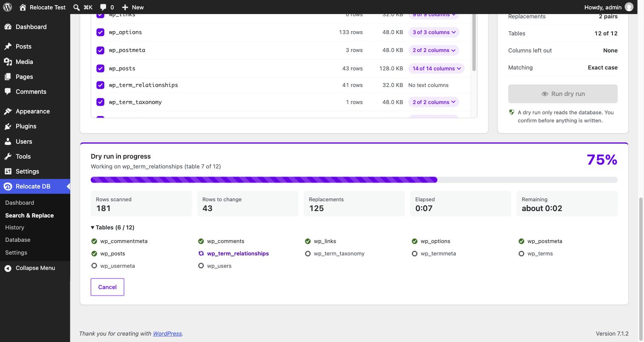Click the tables list scrollbar
This screenshot has height=342, width=644.
point(474,43)
